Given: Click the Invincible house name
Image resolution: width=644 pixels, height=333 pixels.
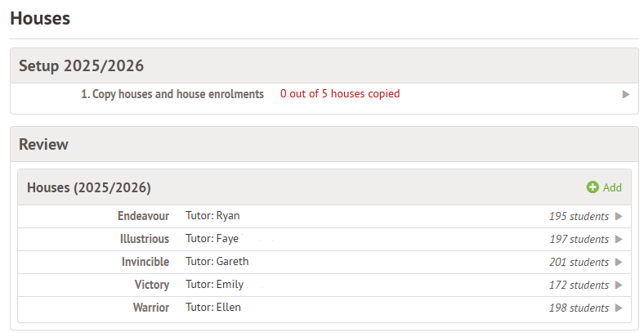Looking at the screenshot, I should tap(145, 262).
